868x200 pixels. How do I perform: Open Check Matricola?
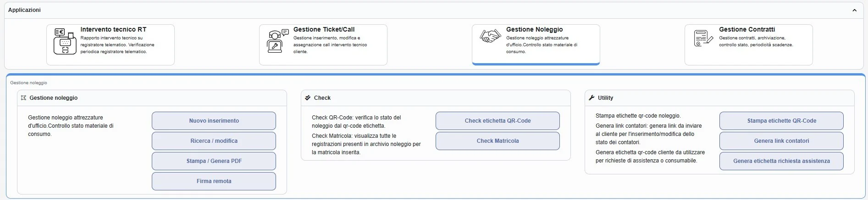(x=498, y=141)
